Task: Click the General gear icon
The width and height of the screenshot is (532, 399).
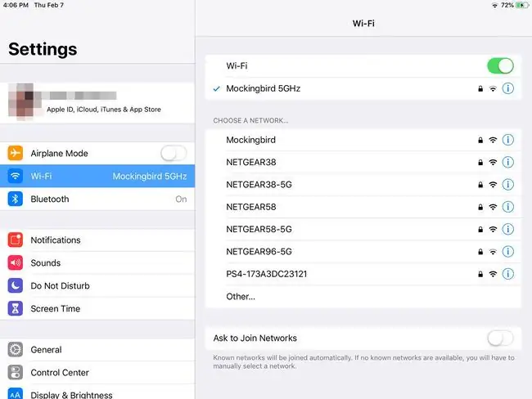Action: pos(16,349)
